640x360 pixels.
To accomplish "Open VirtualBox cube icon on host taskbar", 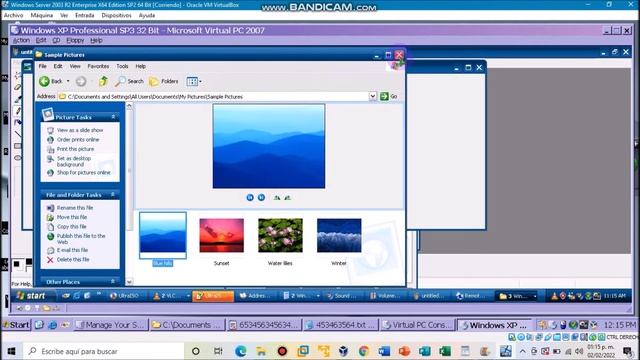I will pos(343,351).
